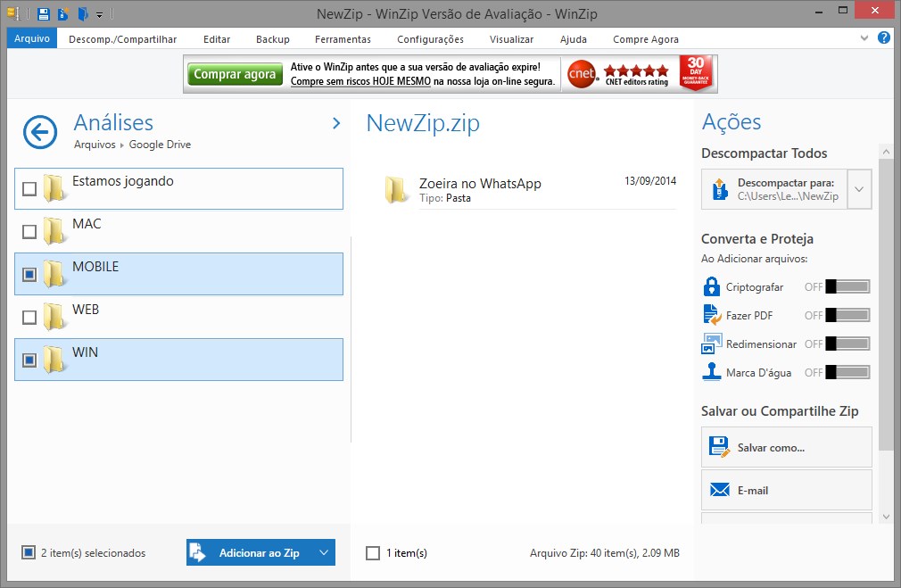901x588 pixels.
Task: Uncheck the WIN folder checkbox
Action: (29, 360)
